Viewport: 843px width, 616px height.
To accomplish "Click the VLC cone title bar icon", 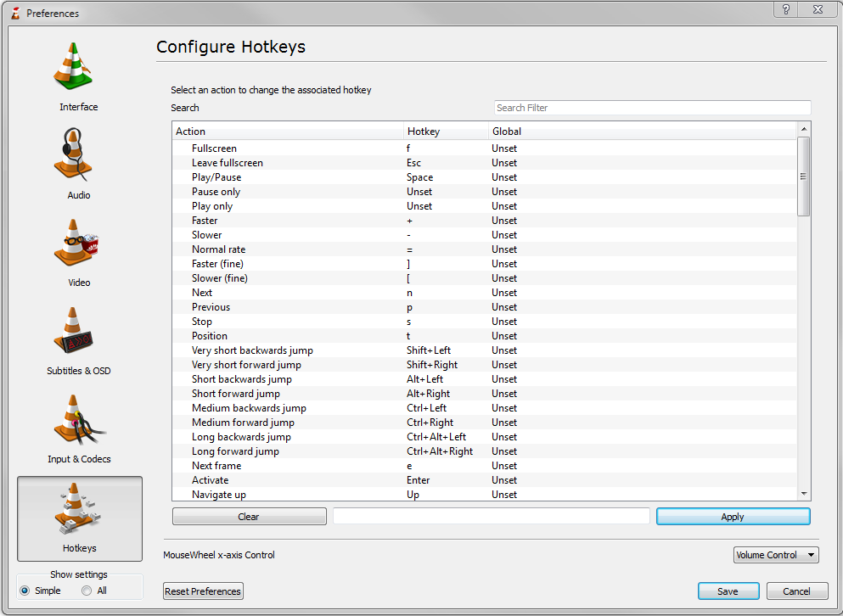I will (x=14, y=13).
